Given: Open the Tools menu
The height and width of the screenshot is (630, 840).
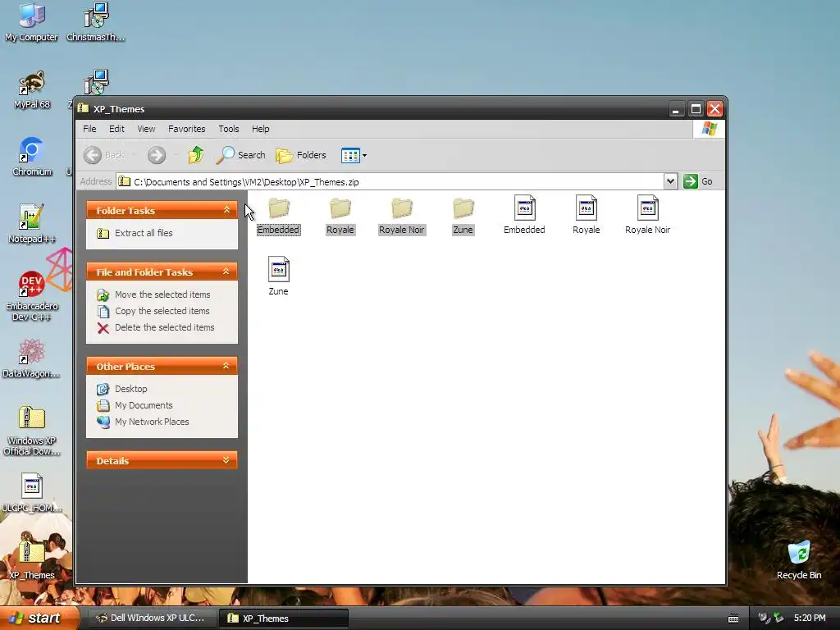Looking at the screenshot, I should click(229, 129).
